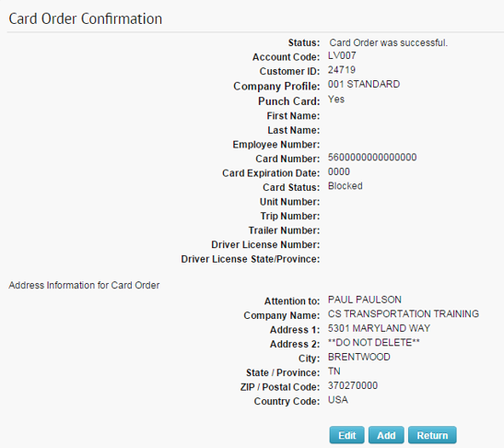Click the Attention to name PAUL PAULSON
This screenshot has width=504, height=448.
pos(365,300)
